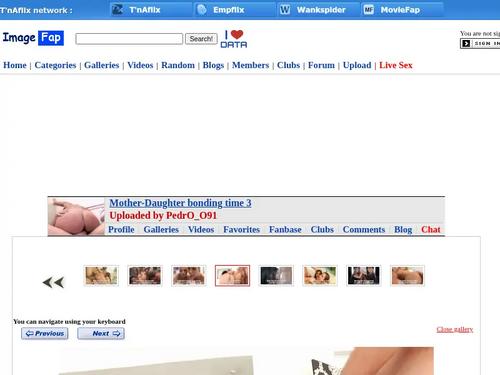Click the Sign In arrow icon
Image resolution: width=500 pixels, height=375 pixels.
pos(466,43)
